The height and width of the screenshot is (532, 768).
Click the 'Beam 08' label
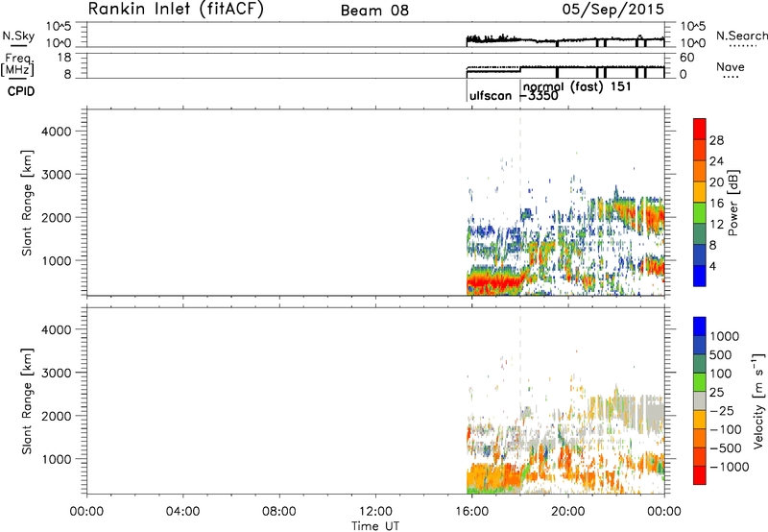(x=374, y=11)
